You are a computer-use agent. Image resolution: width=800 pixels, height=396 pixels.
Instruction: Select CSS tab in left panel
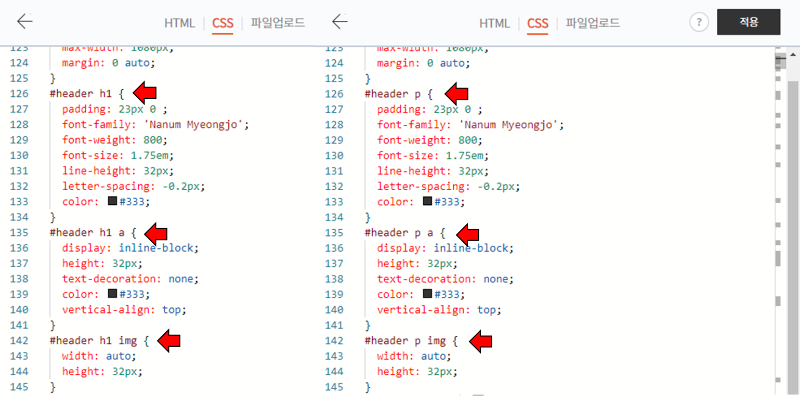click(x=222, y=23)
